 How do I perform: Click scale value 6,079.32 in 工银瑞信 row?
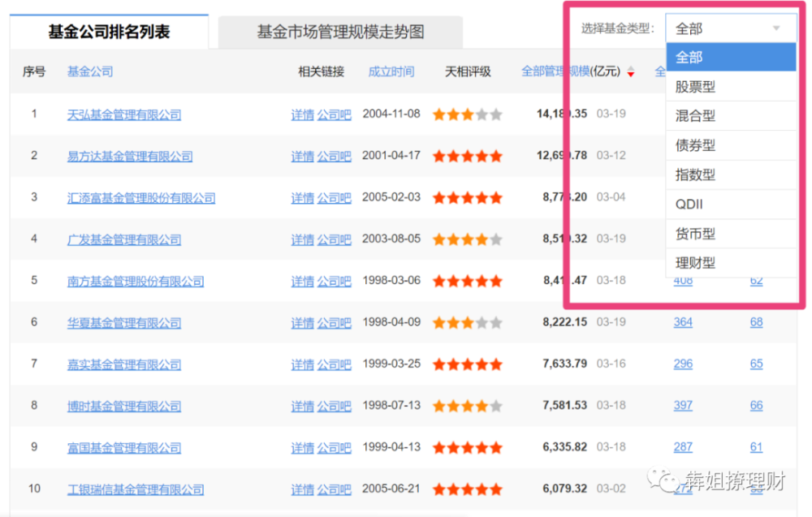564,489
